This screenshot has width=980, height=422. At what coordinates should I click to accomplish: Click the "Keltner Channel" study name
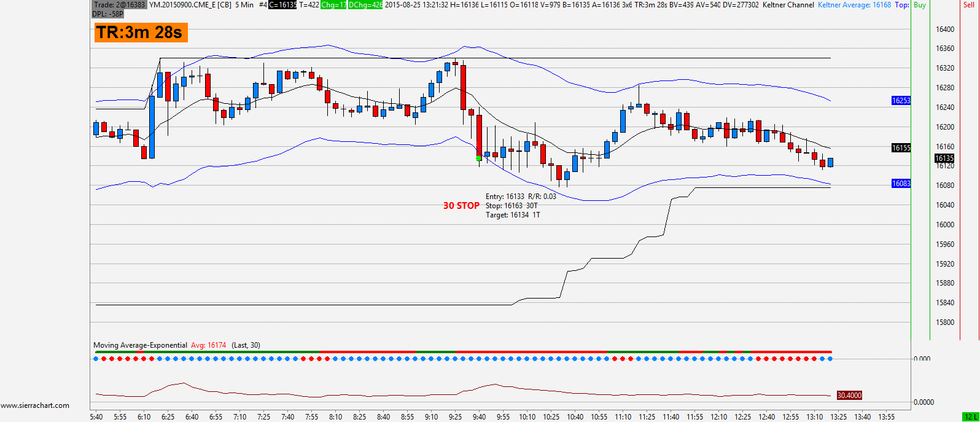788,4
